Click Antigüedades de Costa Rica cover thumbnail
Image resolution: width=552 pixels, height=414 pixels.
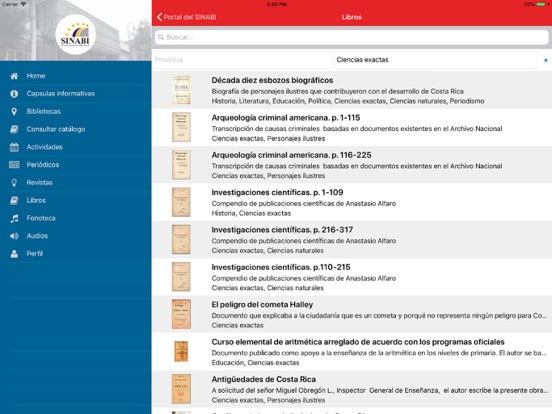click(181, 389)
